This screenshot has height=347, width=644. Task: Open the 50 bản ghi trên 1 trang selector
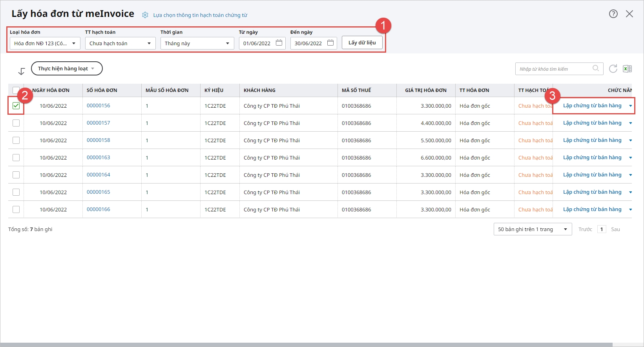point(533,229)
